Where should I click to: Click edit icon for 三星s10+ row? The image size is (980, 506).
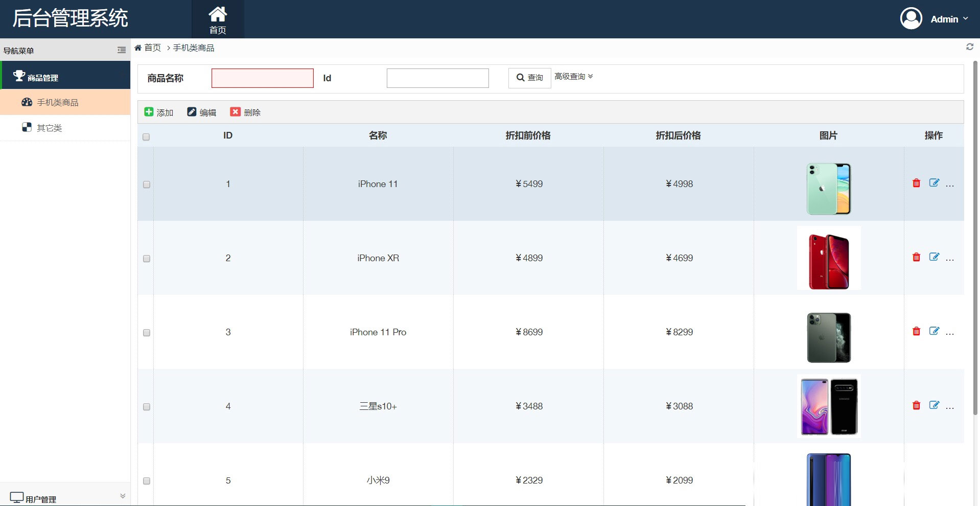point(934,405)
